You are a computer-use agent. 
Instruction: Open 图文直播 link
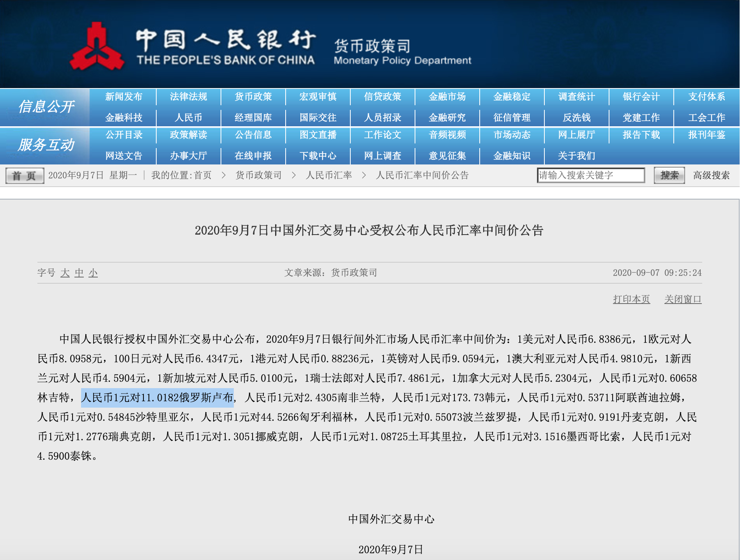click(318, 135)
